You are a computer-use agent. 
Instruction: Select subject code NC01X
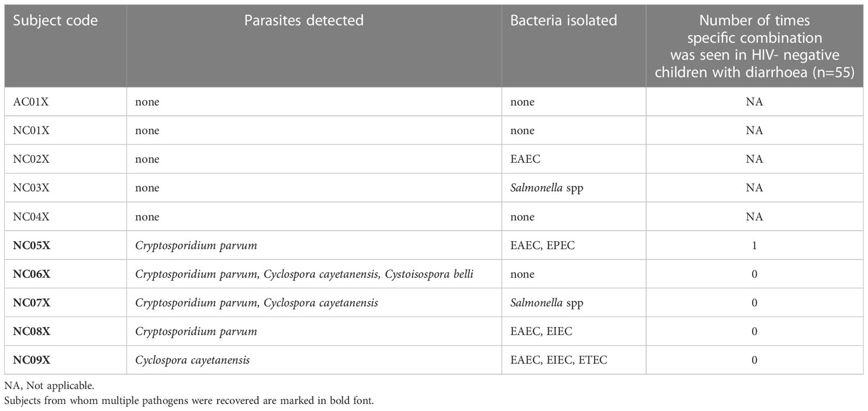click(x=31, y=131)
